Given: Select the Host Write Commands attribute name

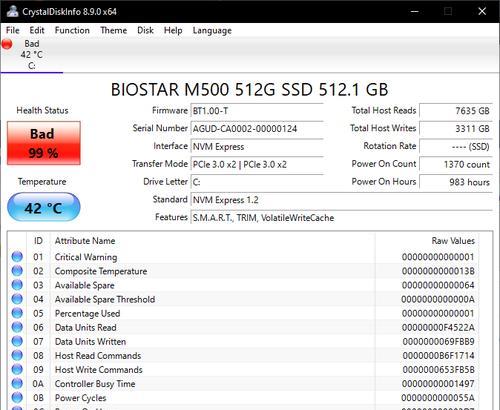Looking at the screenshot, I should pos(99,370).
